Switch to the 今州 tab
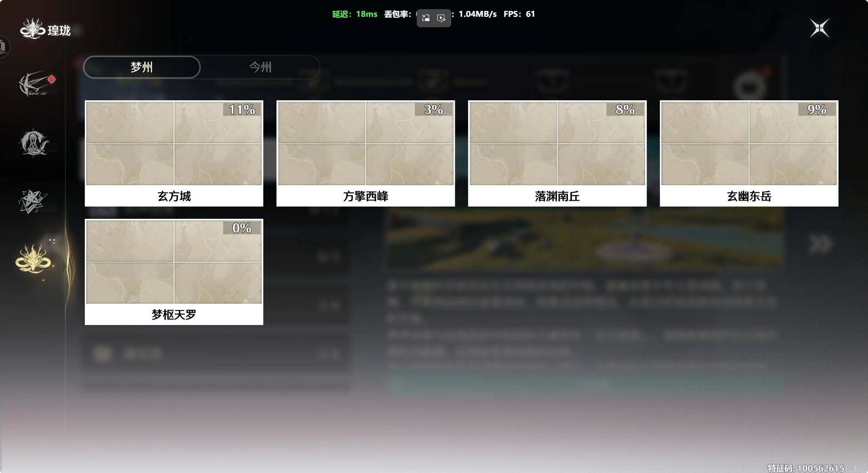Image resolution: width=868 pixels, height=473 pixels. pos(260,67)
